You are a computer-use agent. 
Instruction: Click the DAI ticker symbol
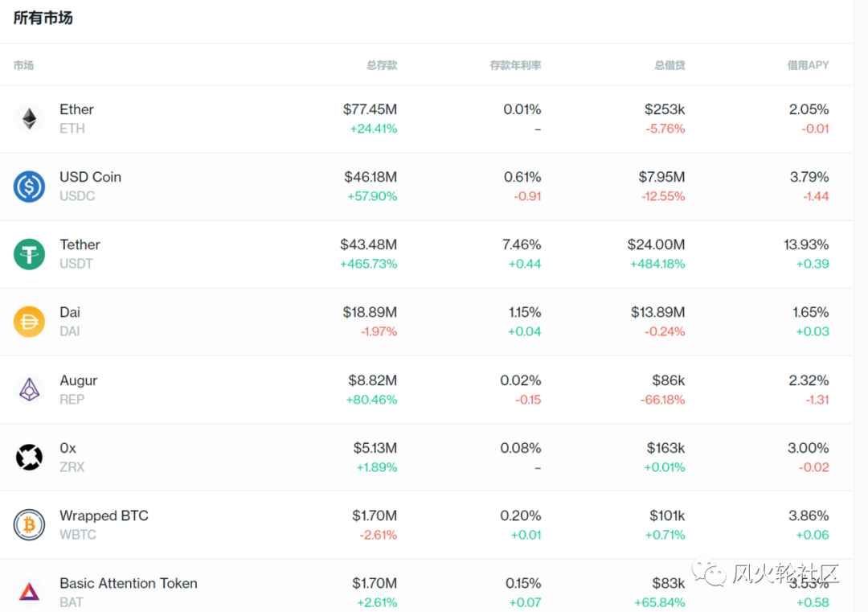click(70, 331)
